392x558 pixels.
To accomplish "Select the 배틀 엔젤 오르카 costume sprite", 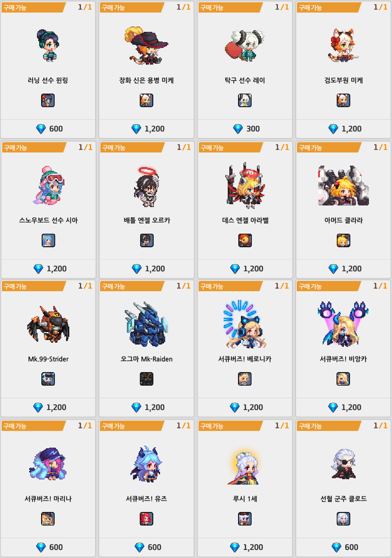I will [147, 187].
